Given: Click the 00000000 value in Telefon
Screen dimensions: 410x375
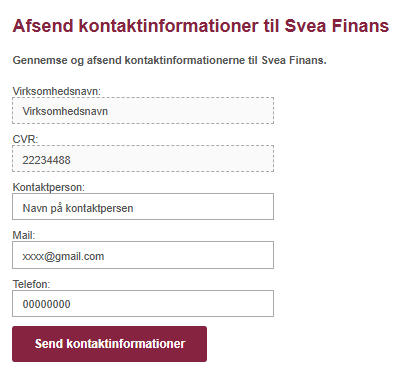Looking at the screenshot, I should coord(46,304).
